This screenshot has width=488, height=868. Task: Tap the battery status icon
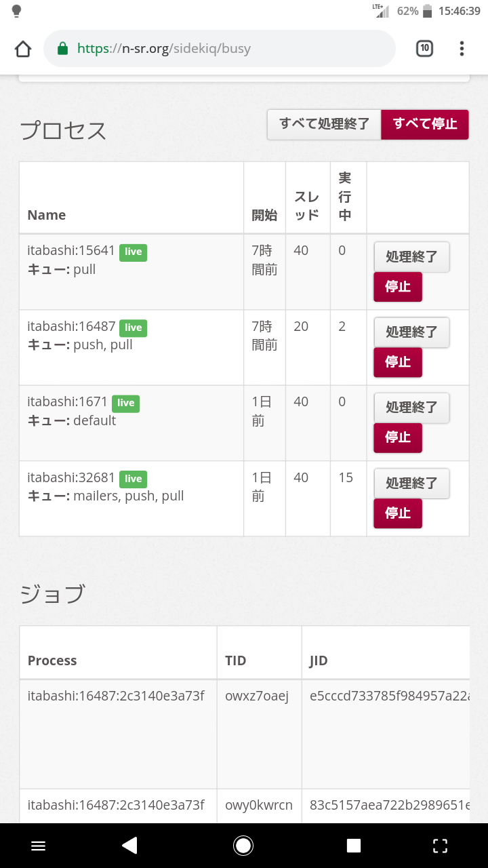click(427, 11)
